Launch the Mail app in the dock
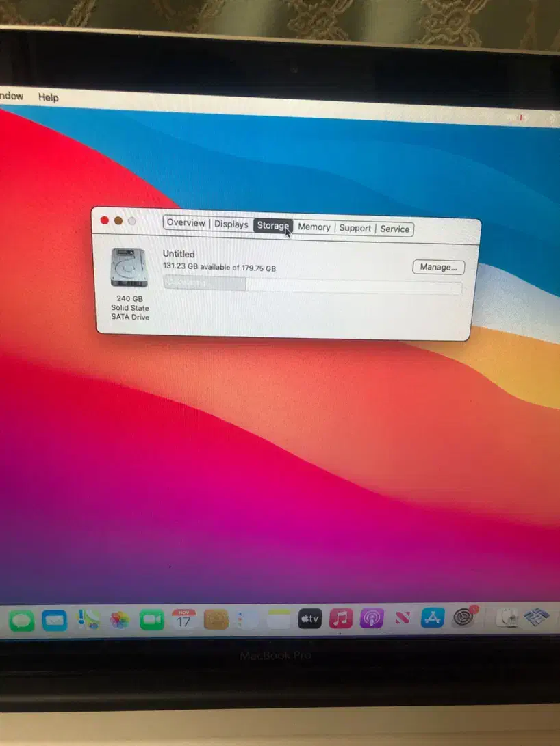Screen dimensions: 560x746 coord(55,621)
